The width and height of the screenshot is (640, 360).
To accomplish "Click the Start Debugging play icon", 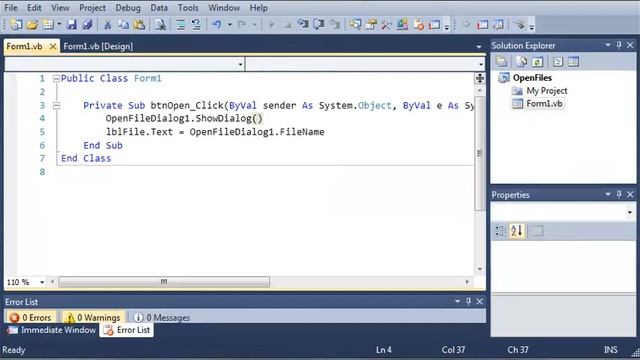I will tap(271, 25).
